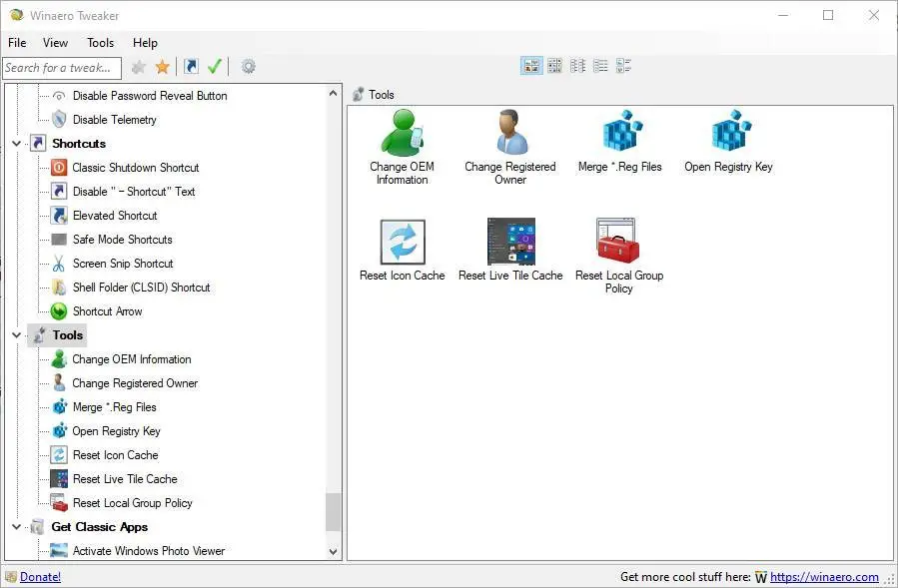Click the tree scrollbar down arrow
This screenshot has height=588, width=898.
(x=334, y=552)
